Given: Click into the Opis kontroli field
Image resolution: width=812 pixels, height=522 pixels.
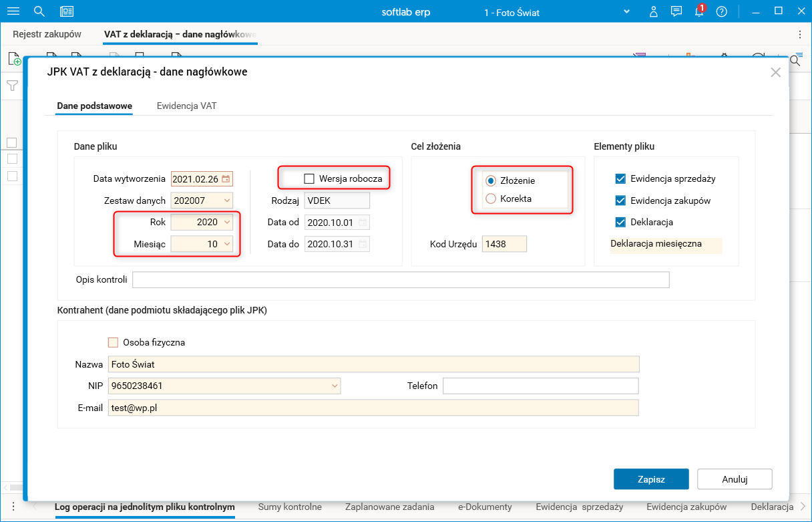Looking at the screenshot, I should [x=401, y=280].
